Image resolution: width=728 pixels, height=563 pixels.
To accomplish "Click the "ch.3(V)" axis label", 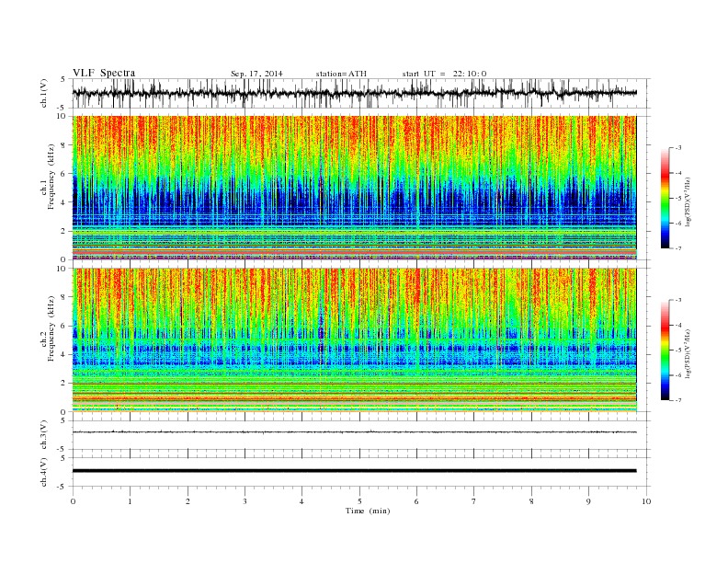I will pos(44,435).
